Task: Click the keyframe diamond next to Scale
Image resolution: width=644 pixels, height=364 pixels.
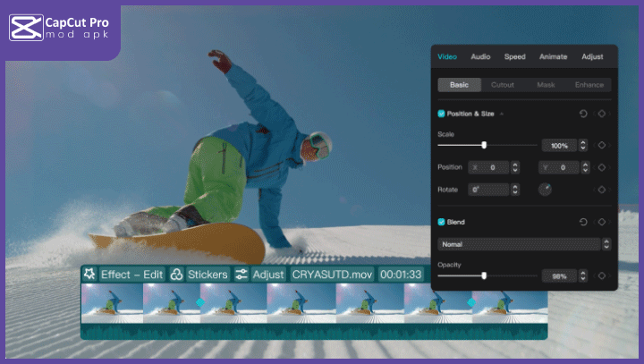Action: coord(602,145)
